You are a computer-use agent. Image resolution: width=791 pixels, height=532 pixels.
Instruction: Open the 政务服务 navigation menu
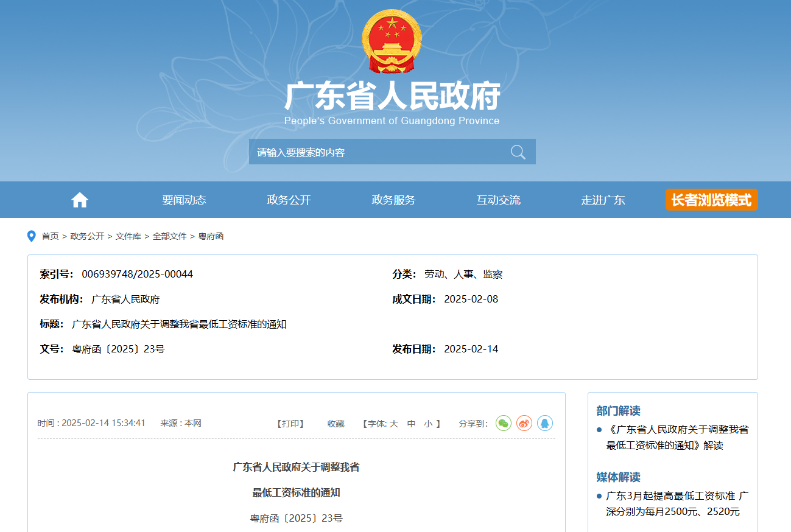(393, 200)
